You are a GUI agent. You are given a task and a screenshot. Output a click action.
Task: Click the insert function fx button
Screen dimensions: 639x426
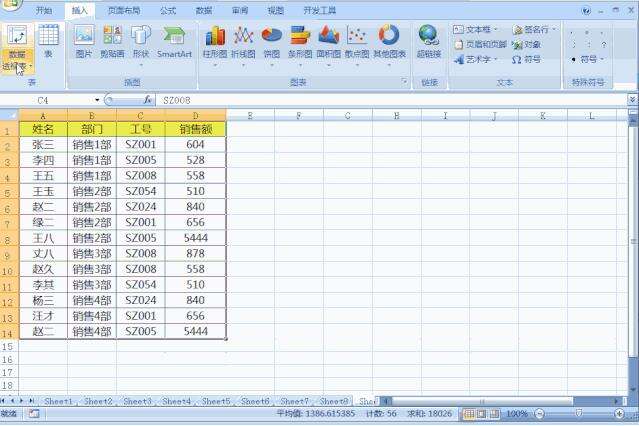[148, 100]
